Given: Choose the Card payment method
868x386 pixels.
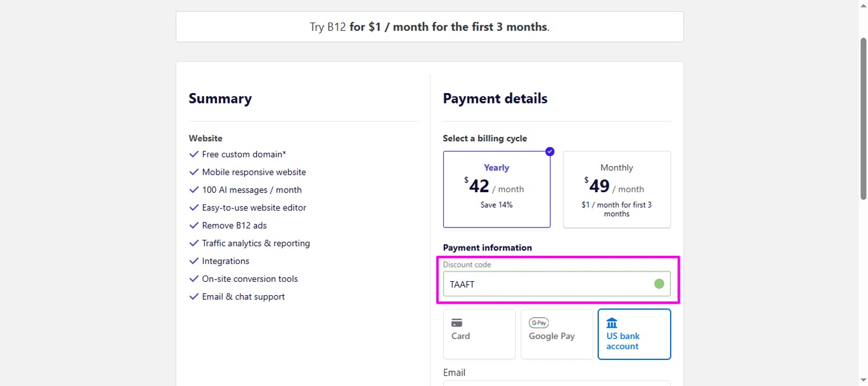Looking at the screenshot, I should point(479,334).
